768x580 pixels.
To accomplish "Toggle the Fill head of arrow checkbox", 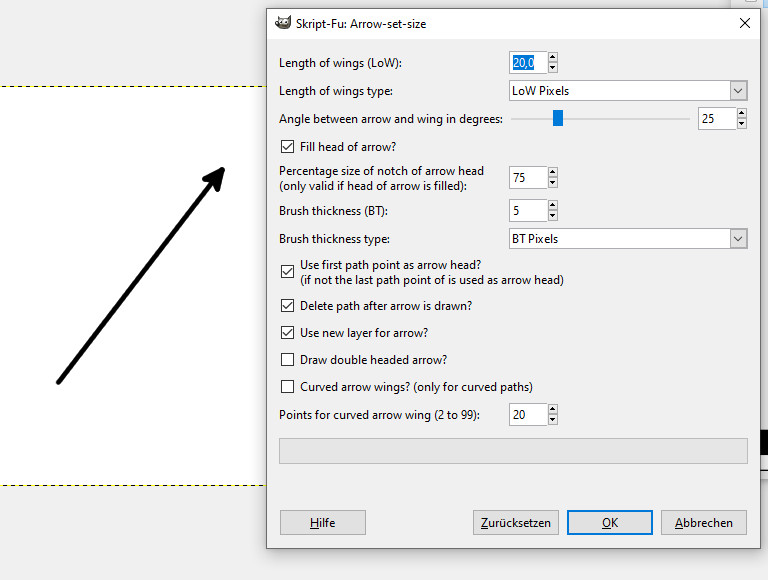I will point(288,147).
